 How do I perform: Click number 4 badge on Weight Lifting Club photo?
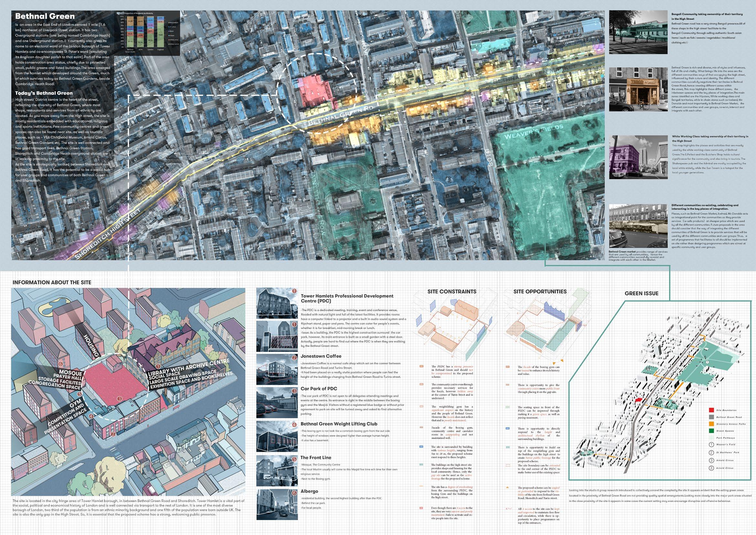click(x=294, y=425)
